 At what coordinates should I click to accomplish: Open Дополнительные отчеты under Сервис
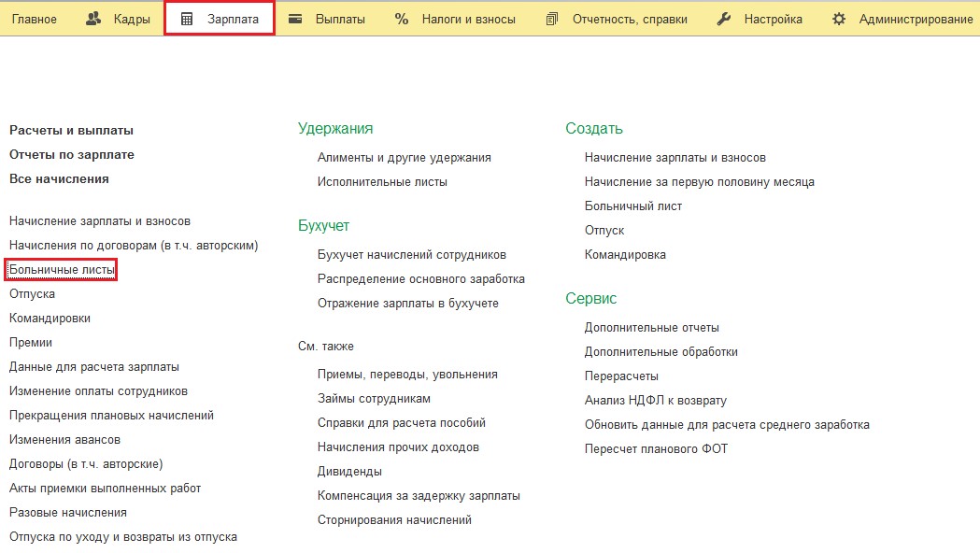point(651,328)
